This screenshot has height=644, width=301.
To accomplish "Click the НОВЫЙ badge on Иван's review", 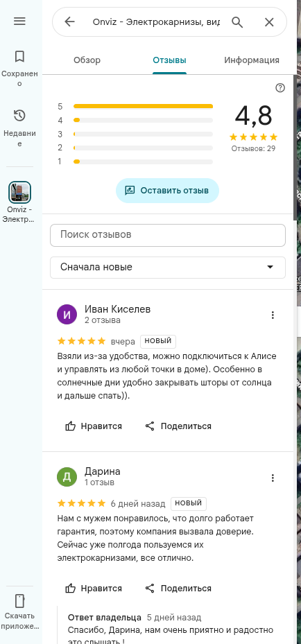I will tap(158, 341).
